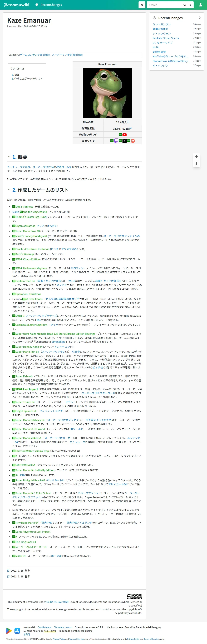This screenshot has height=644, width=207.
Task: Open Super Mario Maker 64 link
Action: coord(27,438)
